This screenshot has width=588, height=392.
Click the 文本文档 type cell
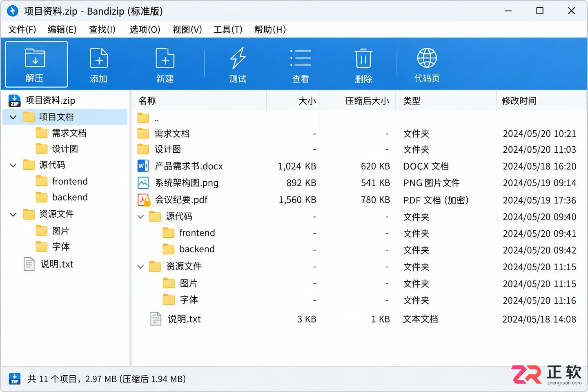pyautogui.click(x=420, y=319)
